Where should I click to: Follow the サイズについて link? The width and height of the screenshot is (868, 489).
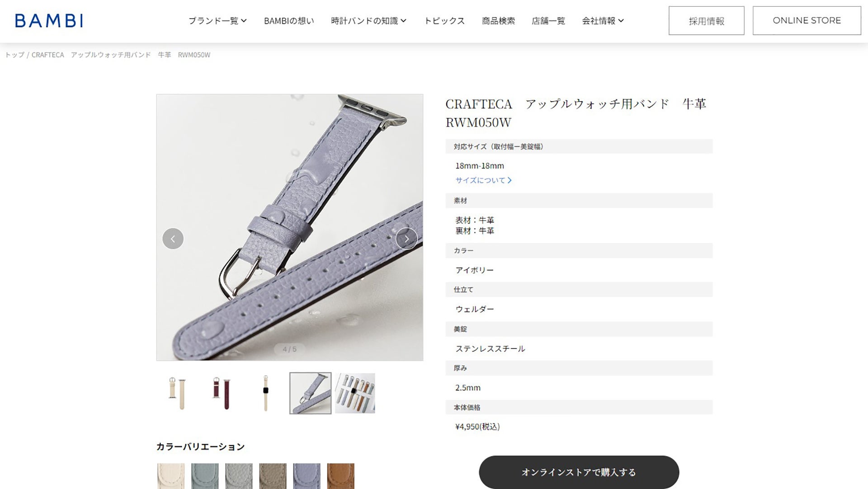[x=483, y=180]
